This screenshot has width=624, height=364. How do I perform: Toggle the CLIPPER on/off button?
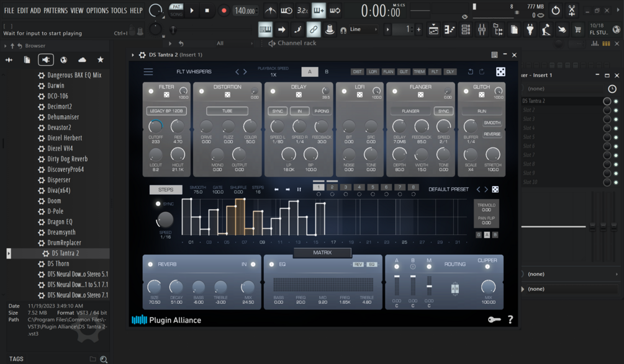tap(487, 267)
